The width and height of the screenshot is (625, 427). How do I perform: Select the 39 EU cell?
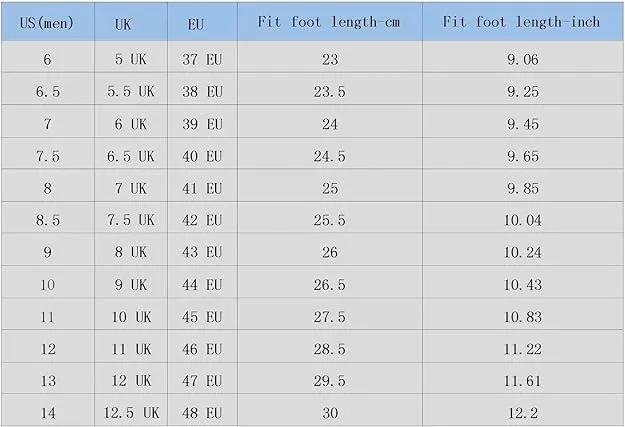point(202,124)
